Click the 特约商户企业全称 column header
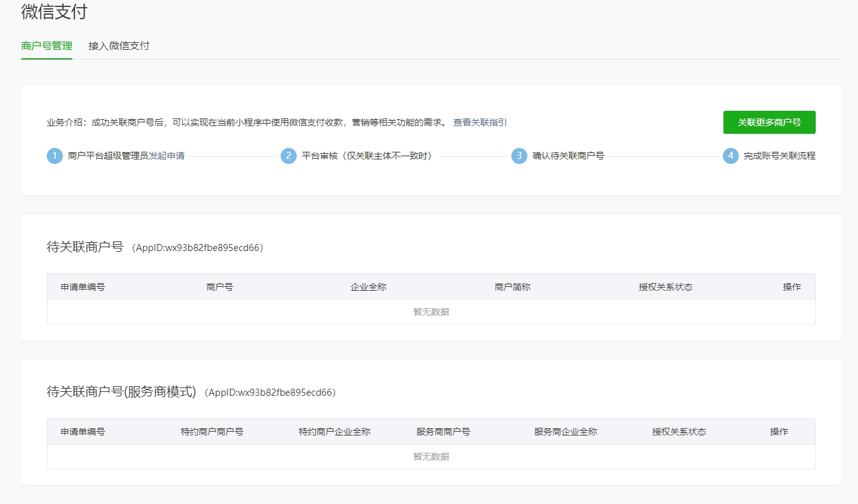 point(334,432)
